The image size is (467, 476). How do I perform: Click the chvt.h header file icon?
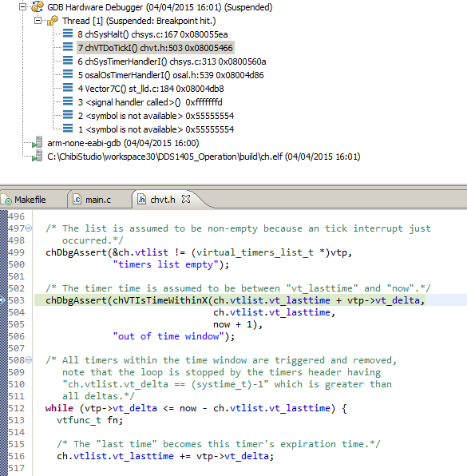(x=141, y=200)
